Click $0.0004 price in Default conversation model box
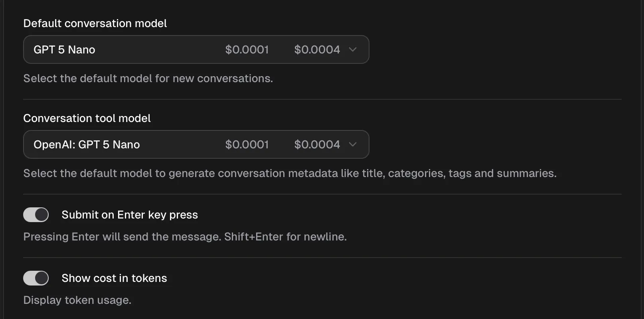Viewport: 644px width, 319px height. click(x=317, y=49)
